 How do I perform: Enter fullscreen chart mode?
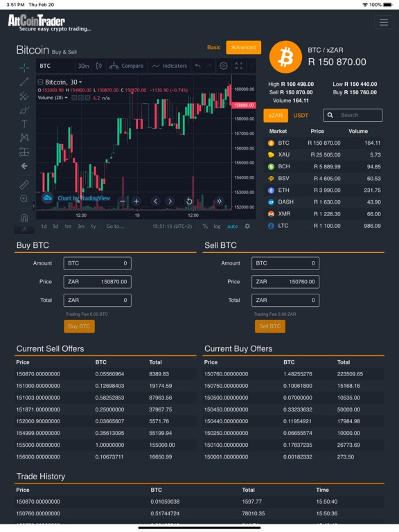239,66
